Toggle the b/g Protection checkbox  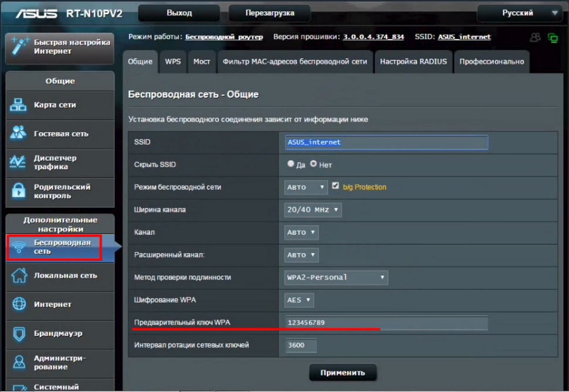click(x=336, y=186)
